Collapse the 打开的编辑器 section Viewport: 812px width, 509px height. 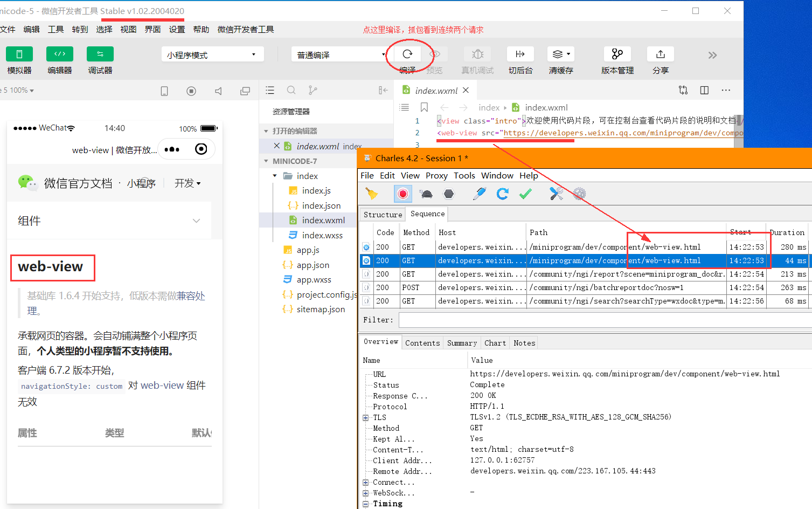pos(266,131)
